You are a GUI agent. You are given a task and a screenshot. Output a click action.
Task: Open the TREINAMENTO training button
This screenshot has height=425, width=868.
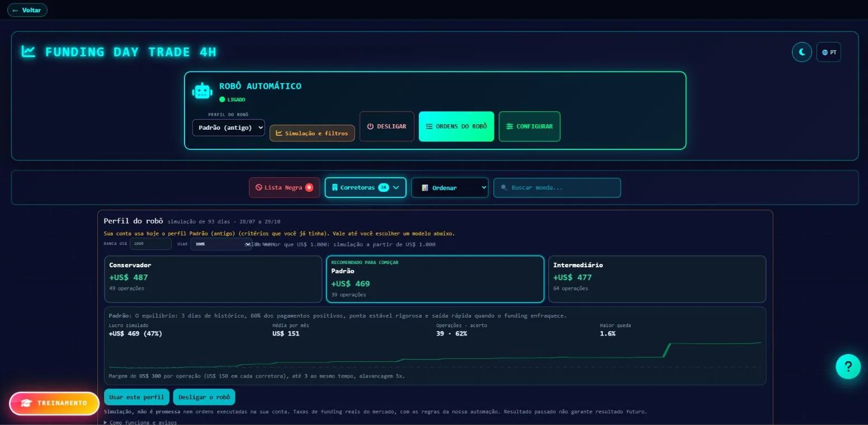pos(54,403)
